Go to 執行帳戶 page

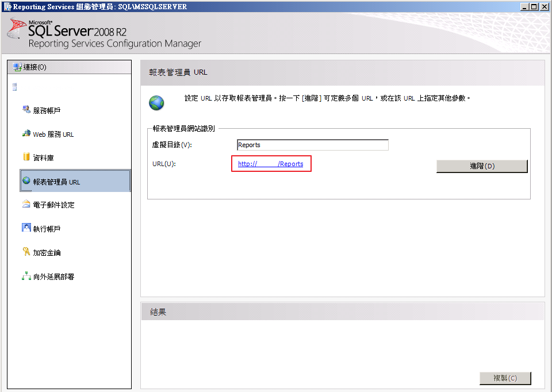[x=47, y=229]
